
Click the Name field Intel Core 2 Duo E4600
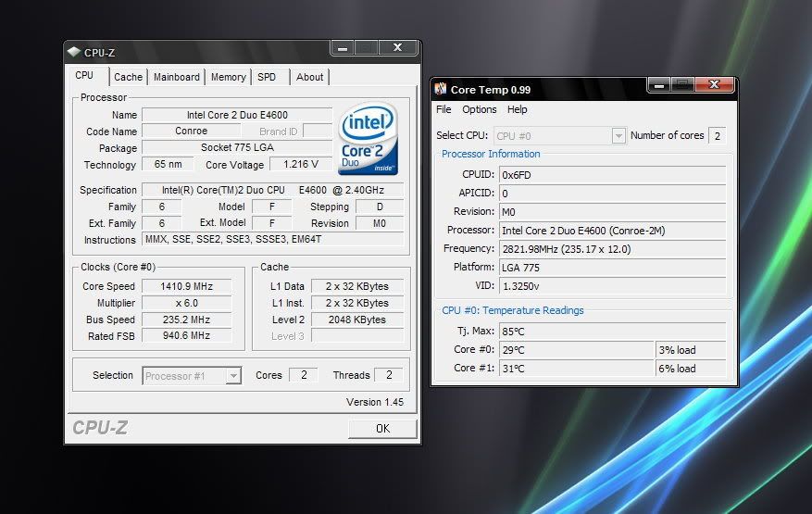click(x=237, y=115)
